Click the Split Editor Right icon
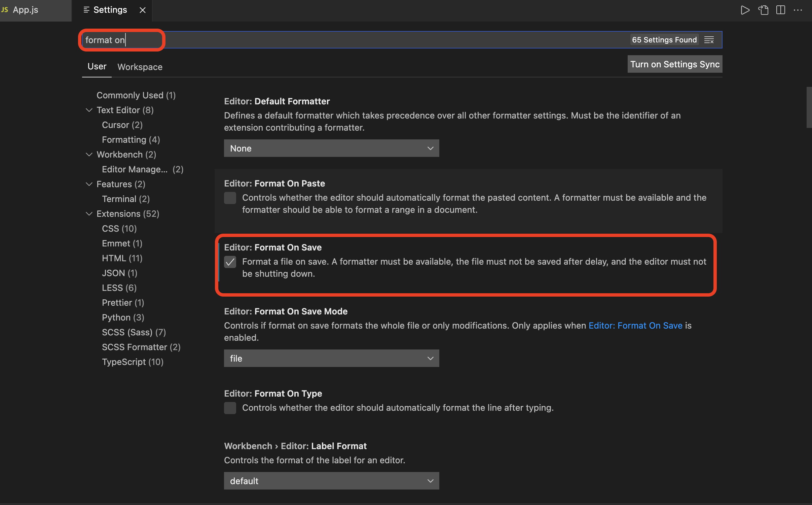This screenshot has width=812, height=505. [x=780, y=10]
